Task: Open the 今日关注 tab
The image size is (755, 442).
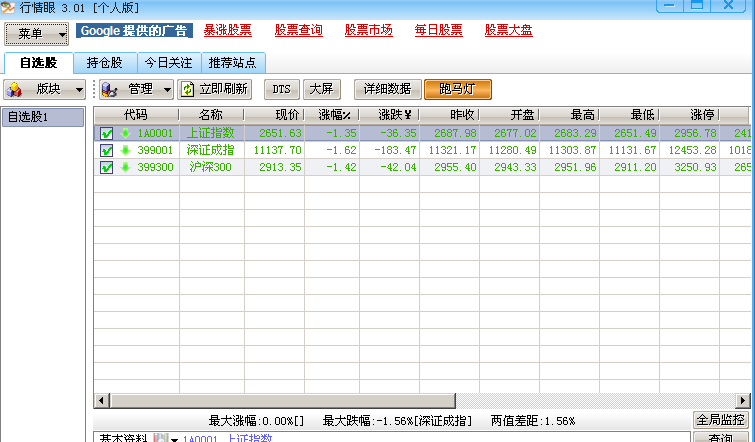Action: (169, 63)
